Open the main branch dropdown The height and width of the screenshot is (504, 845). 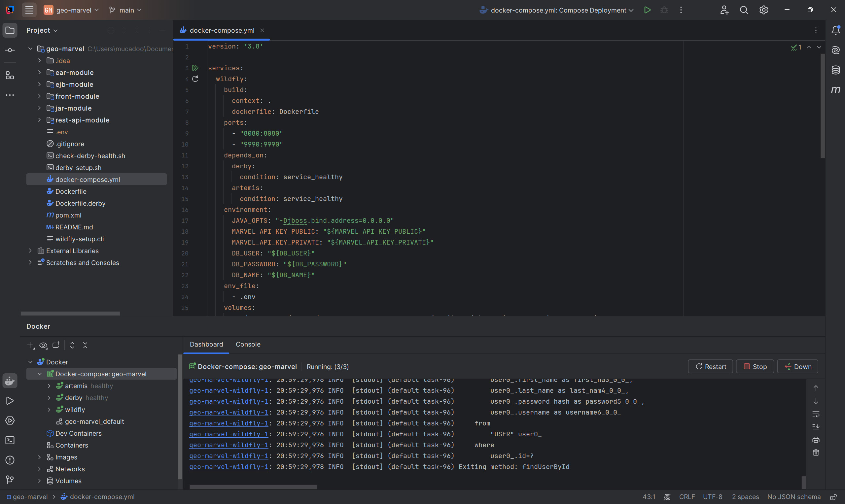point(125,10)
